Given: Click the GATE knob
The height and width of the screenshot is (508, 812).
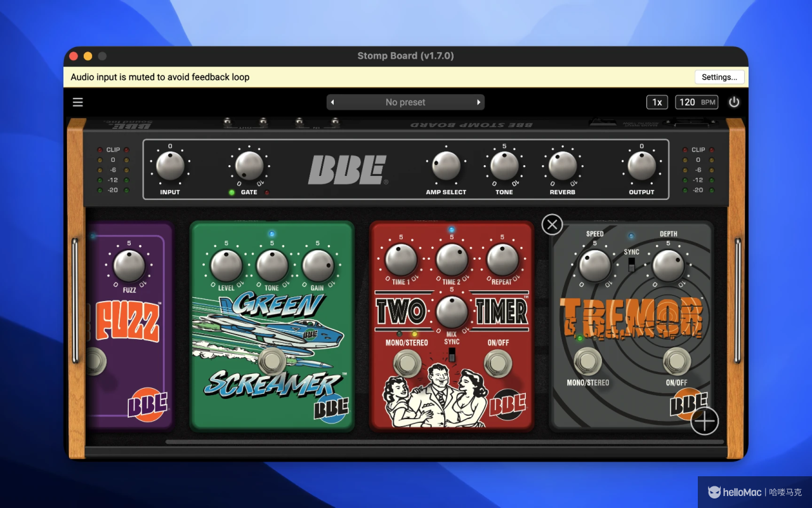Looking at the screenshot, I should point(249,166).
